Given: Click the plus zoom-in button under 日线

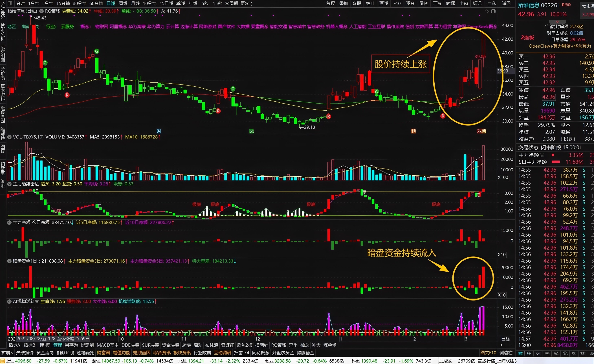Looking at the screenshot, I should tap(501, 345).
